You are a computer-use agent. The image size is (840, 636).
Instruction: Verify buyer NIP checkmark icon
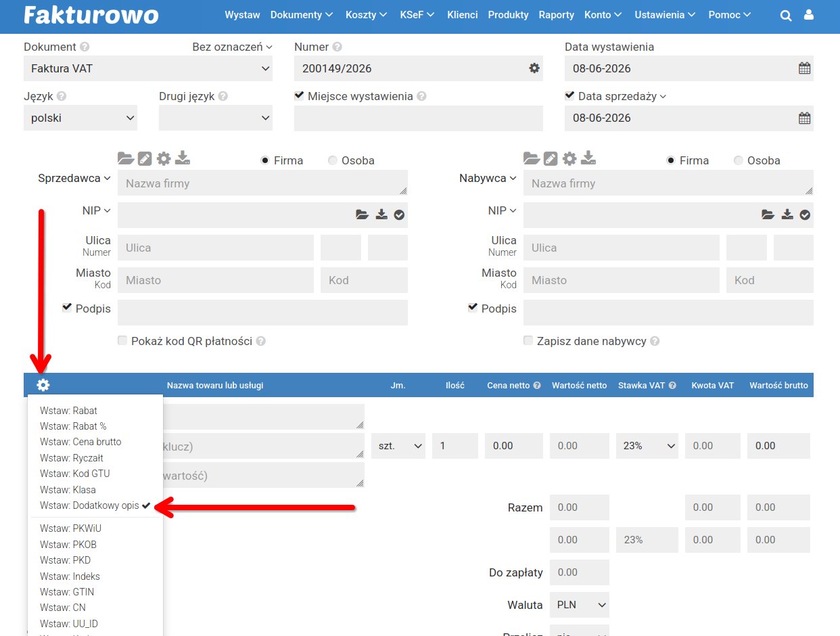805,215
